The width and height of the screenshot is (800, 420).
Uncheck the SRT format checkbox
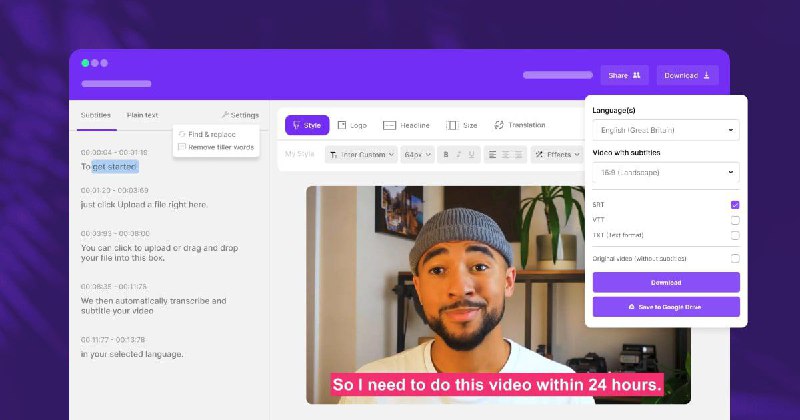735,205
